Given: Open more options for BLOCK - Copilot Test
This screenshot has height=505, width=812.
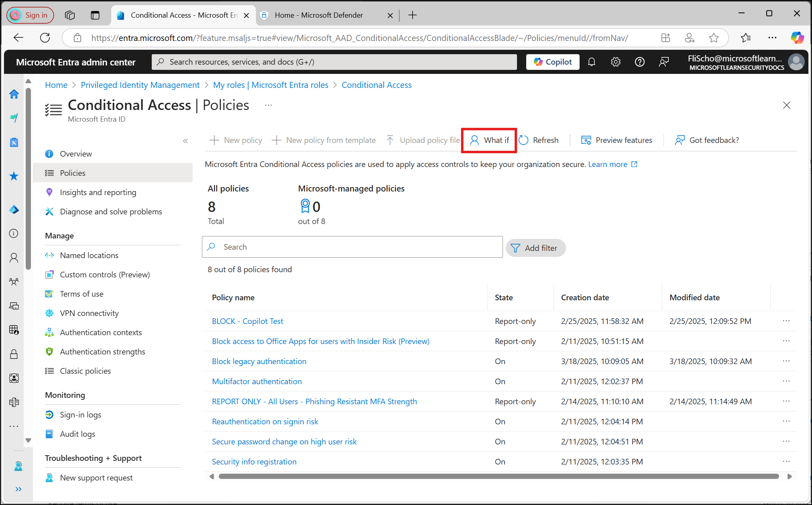Looking at the screenshot, I should tap(786, 321).
